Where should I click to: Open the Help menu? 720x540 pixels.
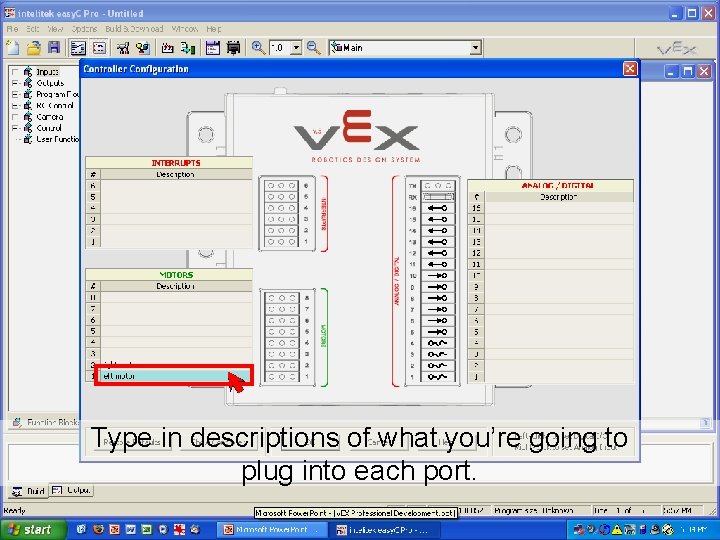(214, 28)
